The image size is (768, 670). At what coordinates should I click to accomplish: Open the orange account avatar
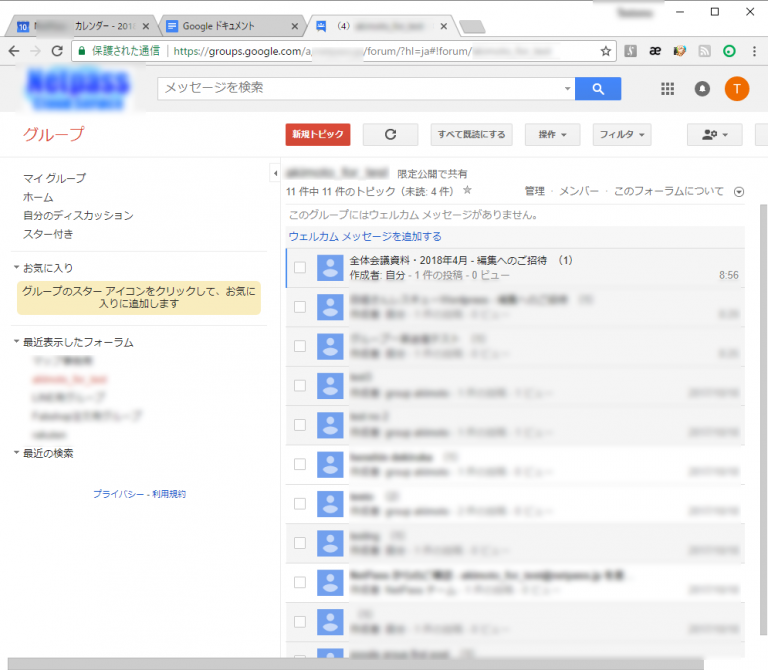click(x=736, y=89)
